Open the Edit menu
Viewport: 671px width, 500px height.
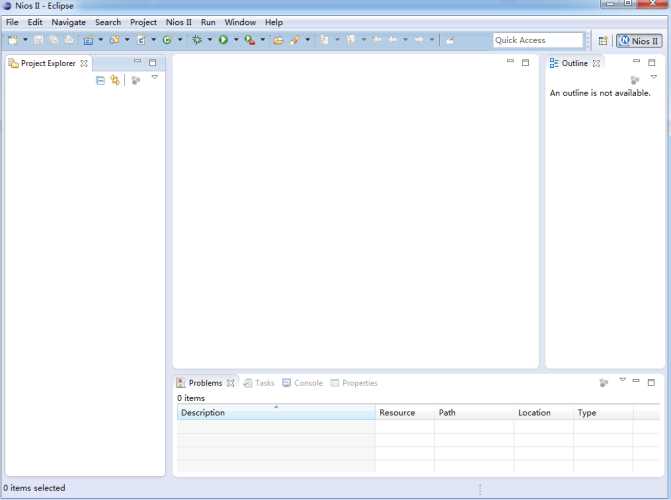click(35, 22)
